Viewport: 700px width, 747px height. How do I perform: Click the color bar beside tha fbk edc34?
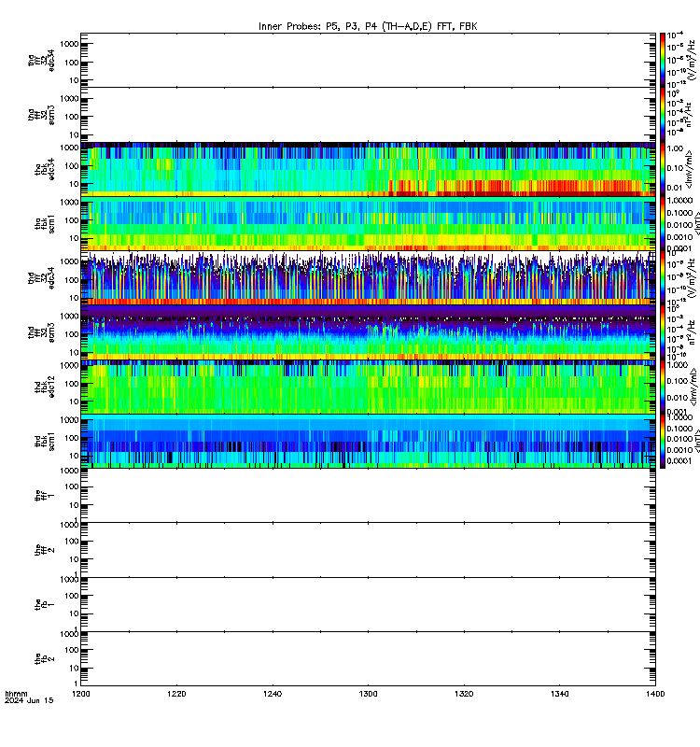pyautogui.click(x=663, y=169)
